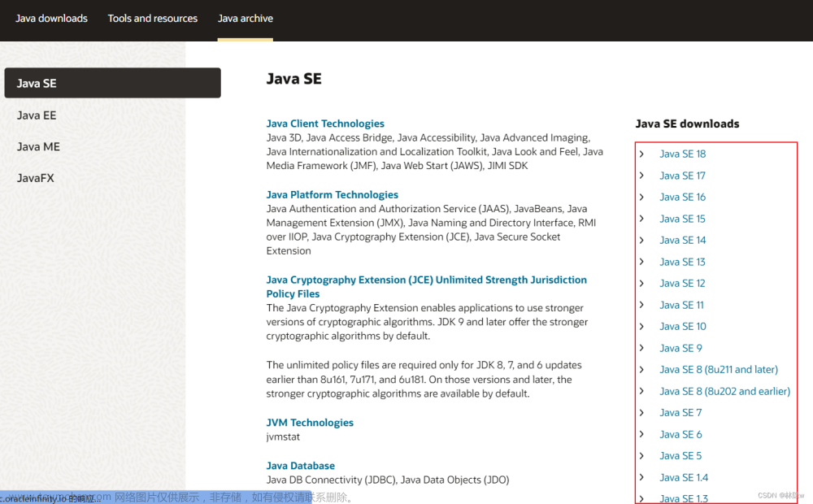This screenshot has width=813, height=504.
Task: Click the chevron beside Java SE 6
Action: [642, 435]
